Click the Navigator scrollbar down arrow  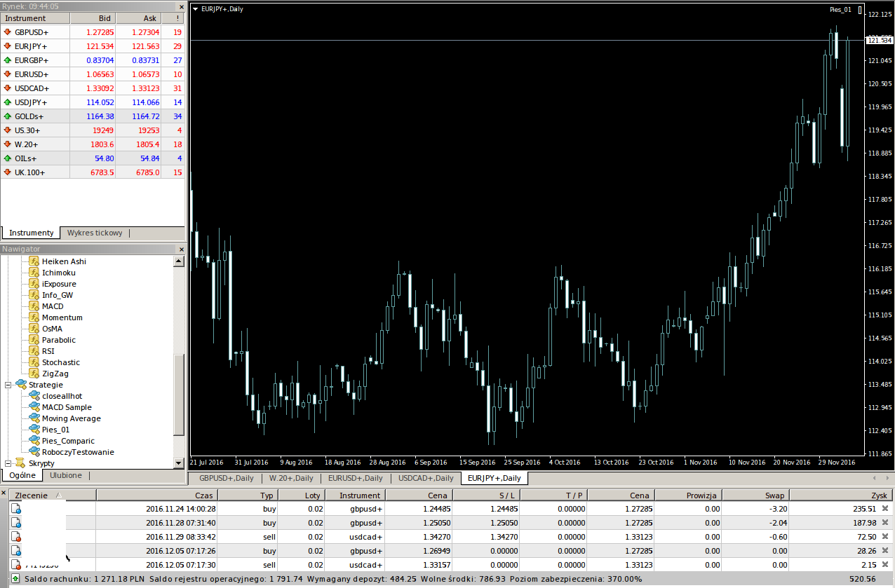(x=179, y=463)
